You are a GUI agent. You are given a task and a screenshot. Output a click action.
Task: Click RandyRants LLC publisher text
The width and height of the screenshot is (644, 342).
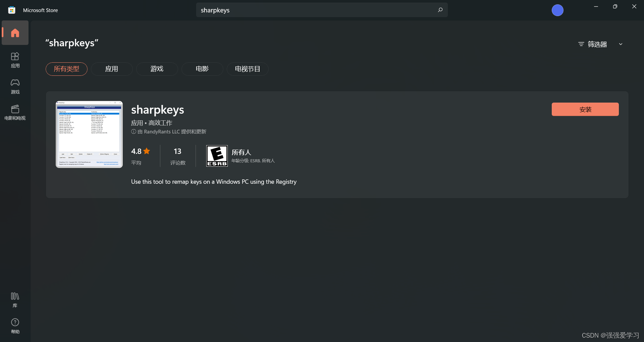[x=162, y=132]
